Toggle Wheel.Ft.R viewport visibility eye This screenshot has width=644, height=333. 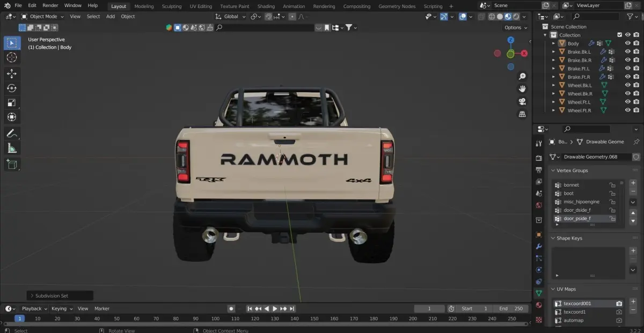tap(627, 110)
